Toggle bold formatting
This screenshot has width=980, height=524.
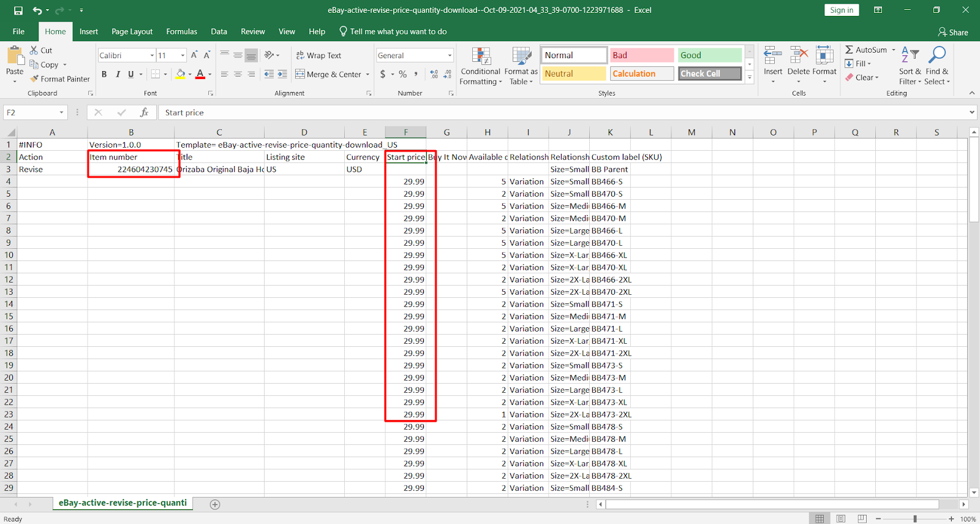point(104,74)
